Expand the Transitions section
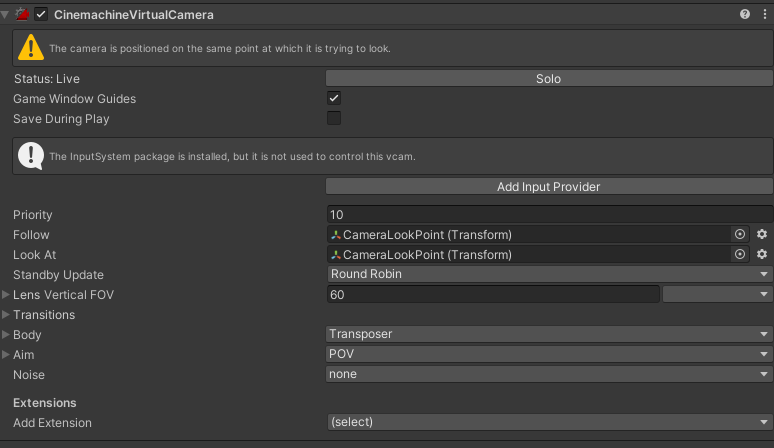The width and height of the screenshot is (774, 448). 7,315
